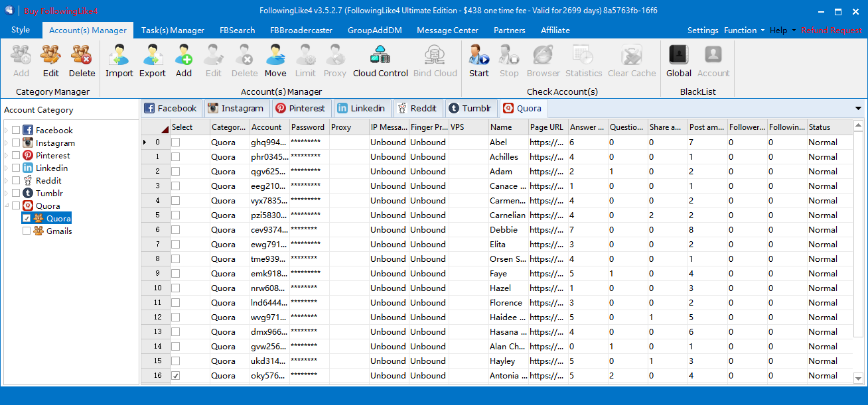This screenshot has width=868, height=405.
Task: Select the Tumblr category tree item
Action: tap(49, 194)
